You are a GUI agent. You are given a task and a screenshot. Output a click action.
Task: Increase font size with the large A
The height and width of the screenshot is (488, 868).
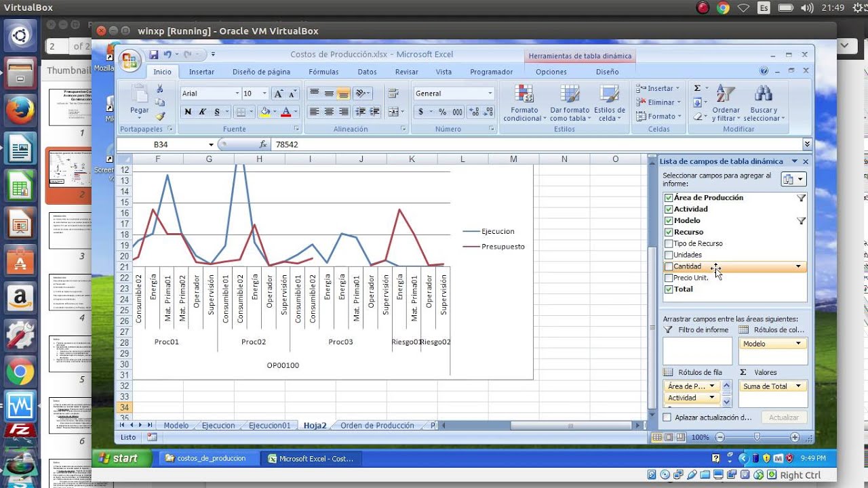[x=278, y=94]
